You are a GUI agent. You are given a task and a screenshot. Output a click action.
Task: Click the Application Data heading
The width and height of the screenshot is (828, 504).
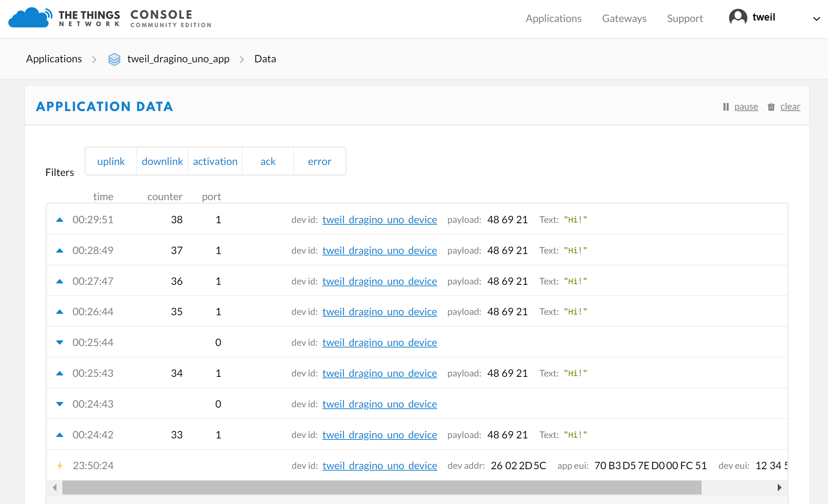coord(104,106)
